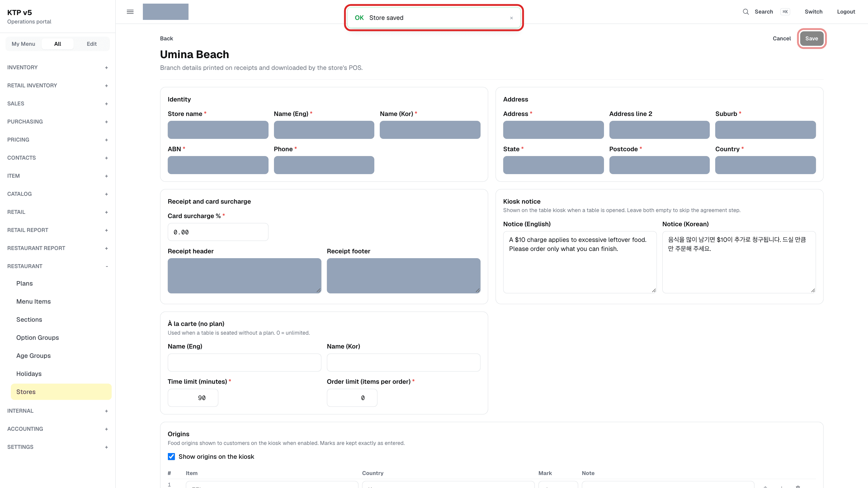Open the Edit menu tab
The width and height of the screenshot is (868, 488).
coord(92,44)
